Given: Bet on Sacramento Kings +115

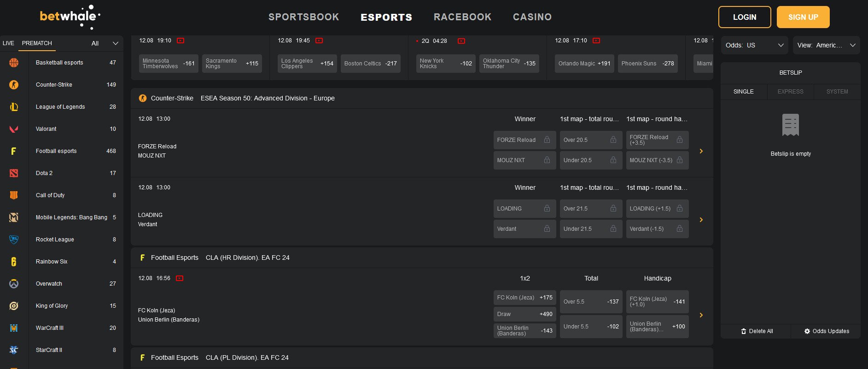Looking at the screenshot, I should click(232, 64).
